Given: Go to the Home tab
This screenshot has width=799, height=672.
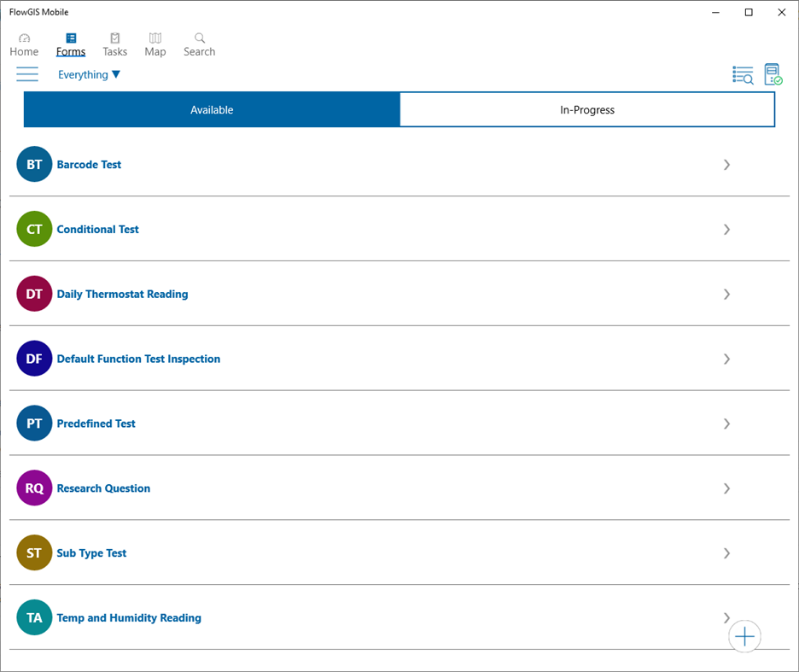Looking at the screenshot, I should 24,44.
